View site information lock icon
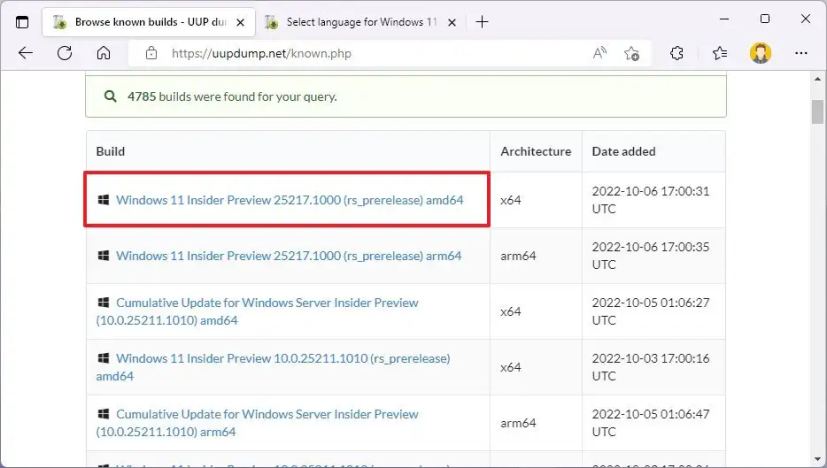This screenshot has width=827, height=468. point(151,53)
